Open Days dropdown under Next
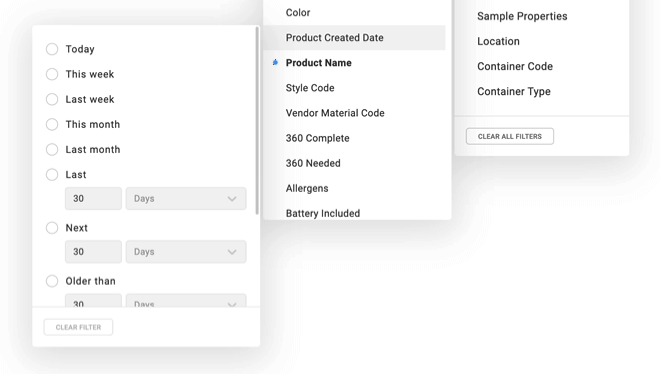The width and height of the screenshot is (660, 374). (186, 252)
